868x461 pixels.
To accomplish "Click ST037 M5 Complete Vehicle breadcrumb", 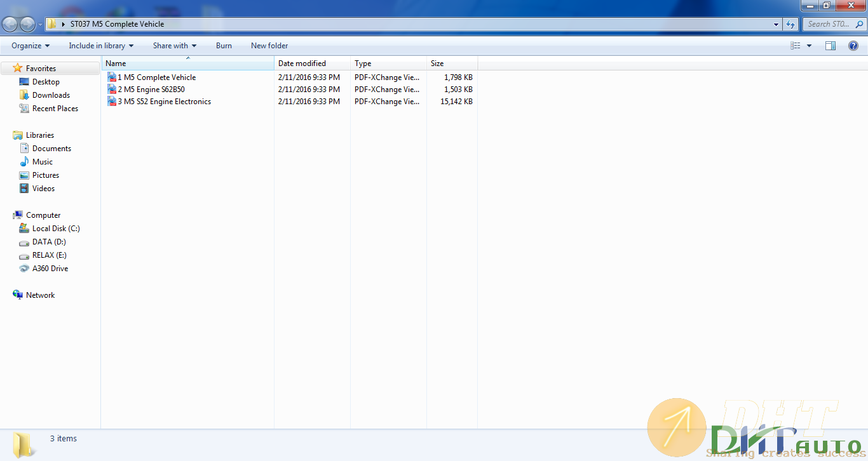I will (117, 24).
